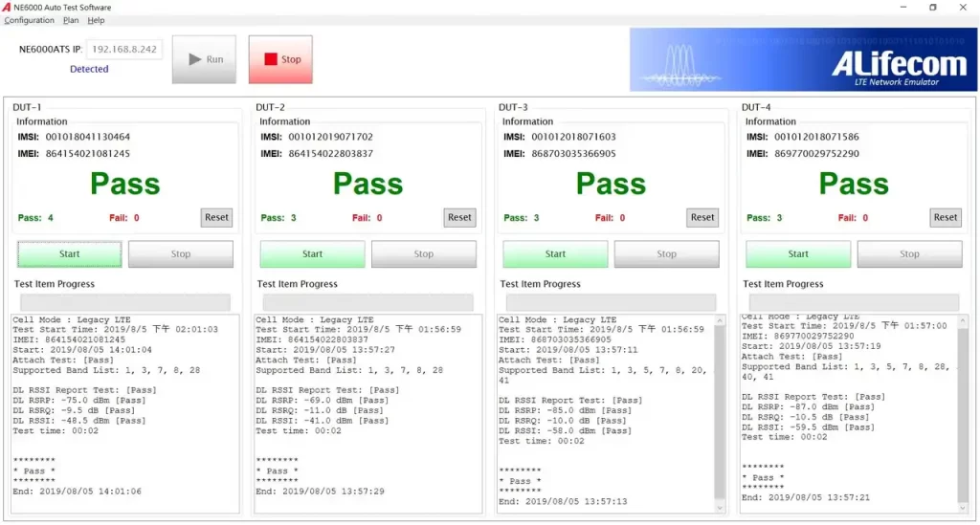980x525 pixels.
Task: Click the NE6000 app icon in title bar
Action: [x=9, y=8]
